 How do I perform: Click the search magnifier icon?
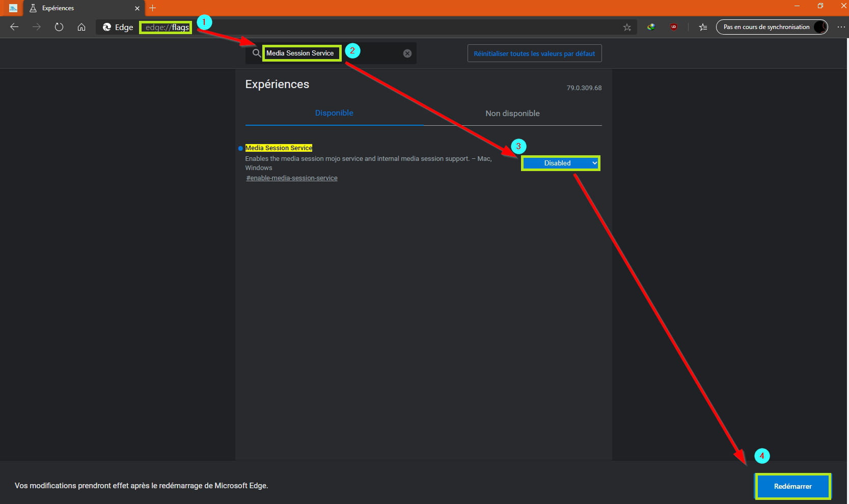click(x=257, y=53)
